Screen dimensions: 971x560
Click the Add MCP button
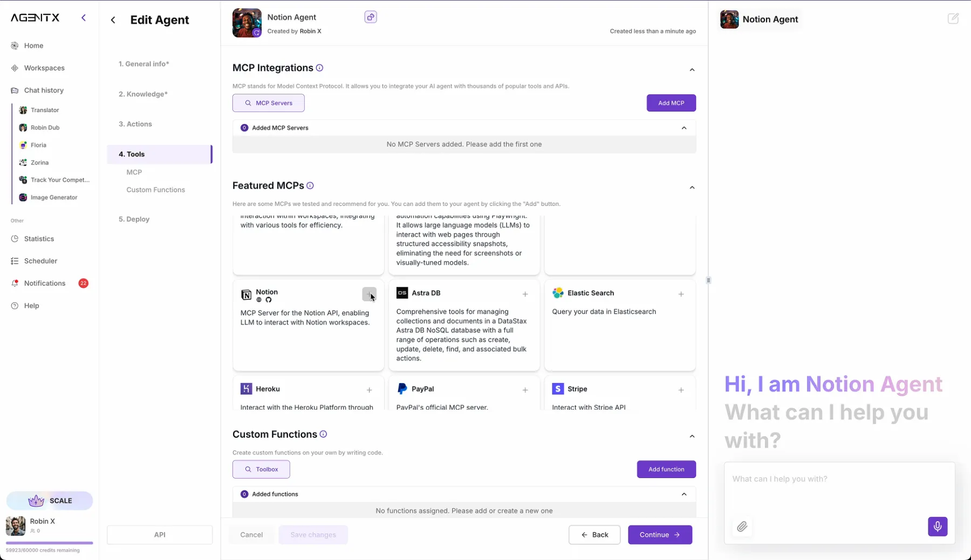[x=671, y=103]
